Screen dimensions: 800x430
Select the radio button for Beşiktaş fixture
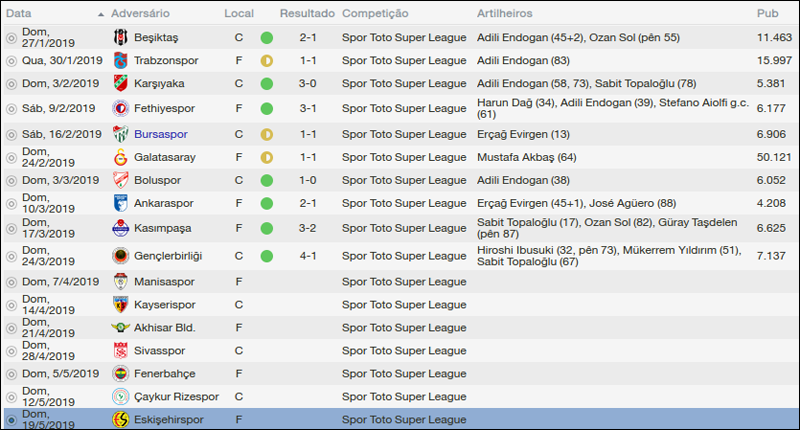point(11,37)
